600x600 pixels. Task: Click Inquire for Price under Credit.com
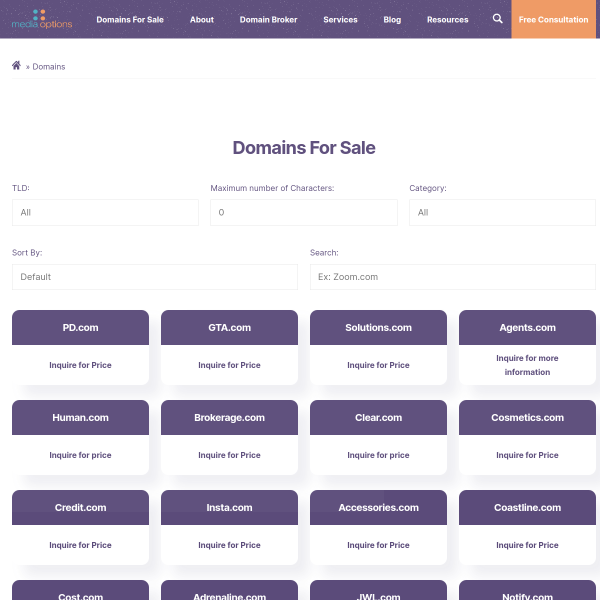pyautogui.click(x=80, y=545)
